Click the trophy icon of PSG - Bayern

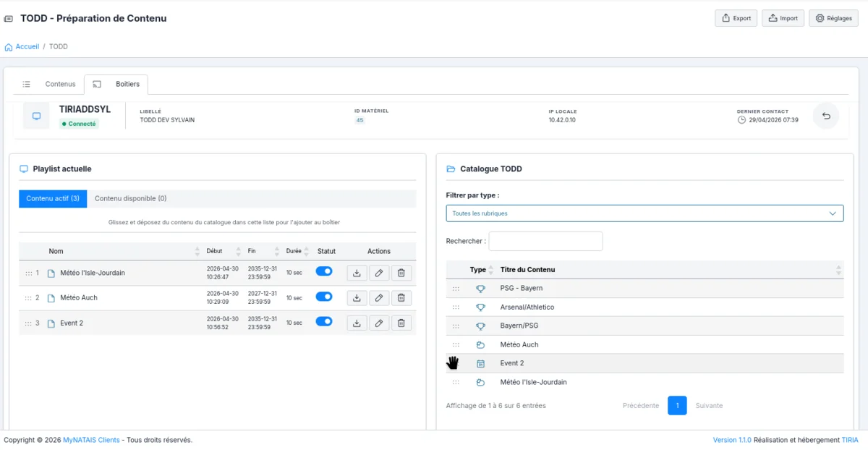480,289
